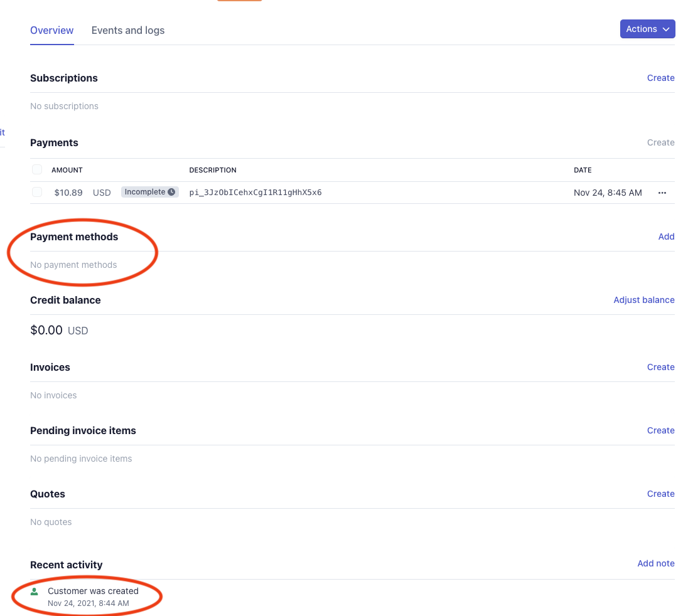Screen dimensions: 688x616
Task: Switch to the Events and logs tab
Action: (128, 30)
